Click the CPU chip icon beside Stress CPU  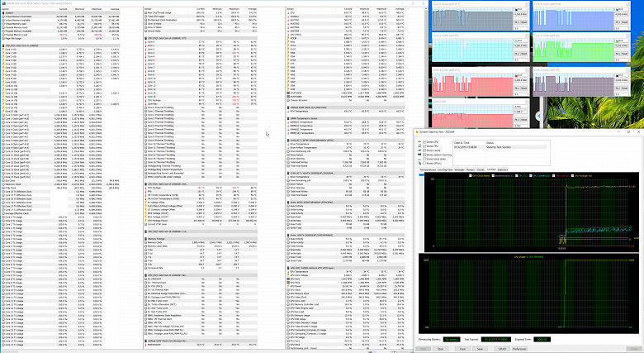pos(419,142)
